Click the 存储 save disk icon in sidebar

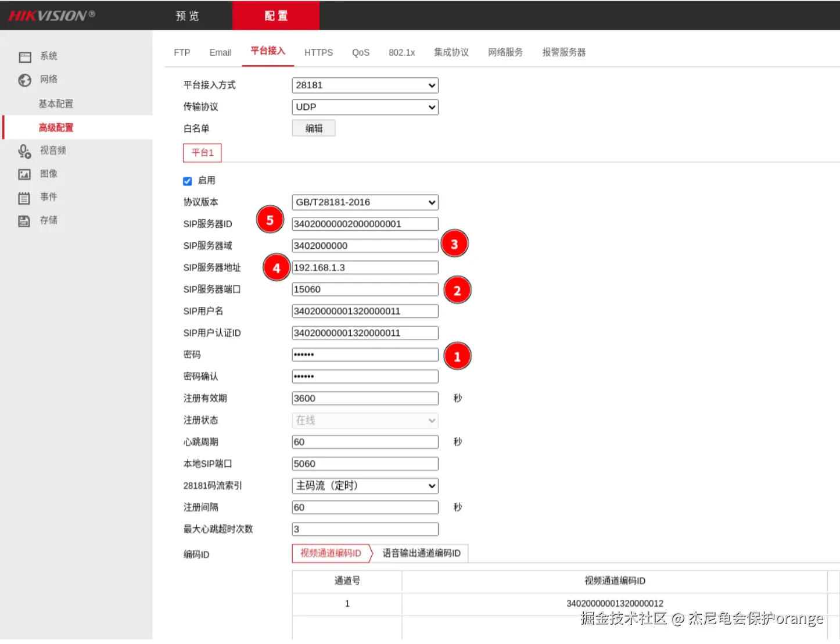point(24,221)
